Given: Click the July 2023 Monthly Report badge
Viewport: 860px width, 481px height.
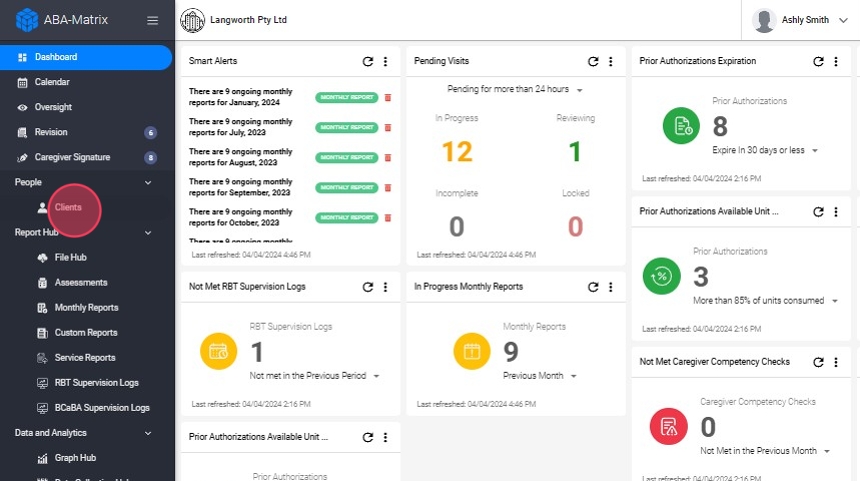Looking at the screenshot, I should (x=347, y=128).
